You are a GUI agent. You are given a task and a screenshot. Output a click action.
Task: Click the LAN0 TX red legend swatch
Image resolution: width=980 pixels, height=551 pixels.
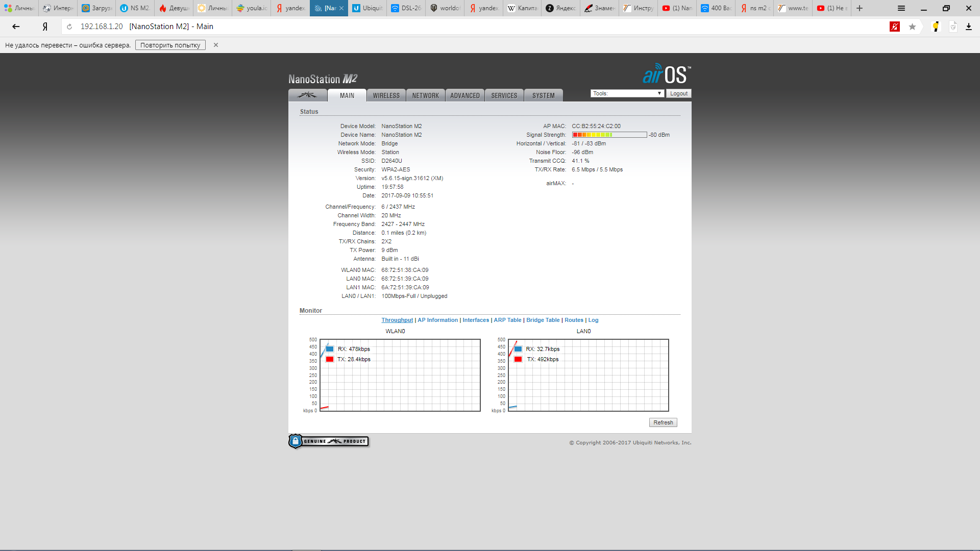pyautogui.click(x=518, y=359)
